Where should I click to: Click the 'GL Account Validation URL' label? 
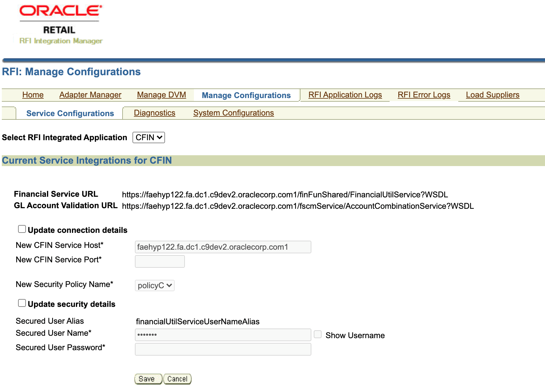(x=66, y=205)
